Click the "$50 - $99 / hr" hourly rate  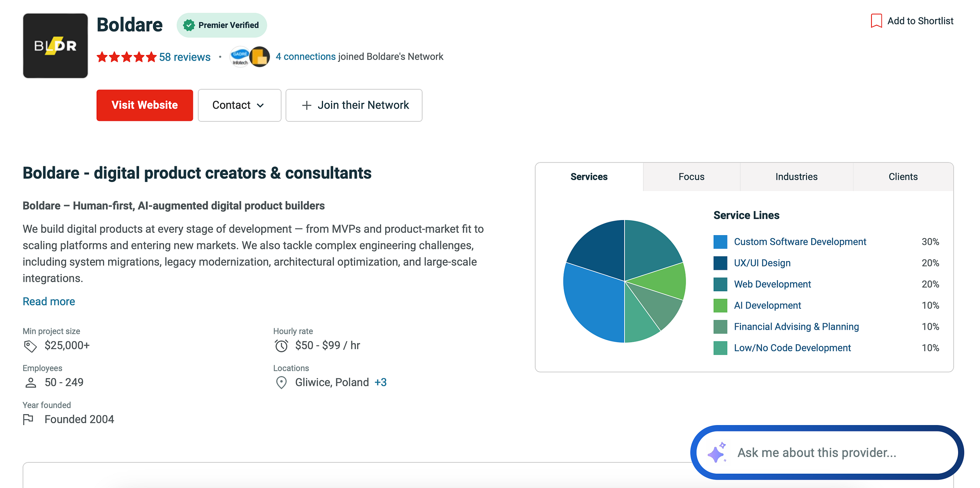(328, 346)
